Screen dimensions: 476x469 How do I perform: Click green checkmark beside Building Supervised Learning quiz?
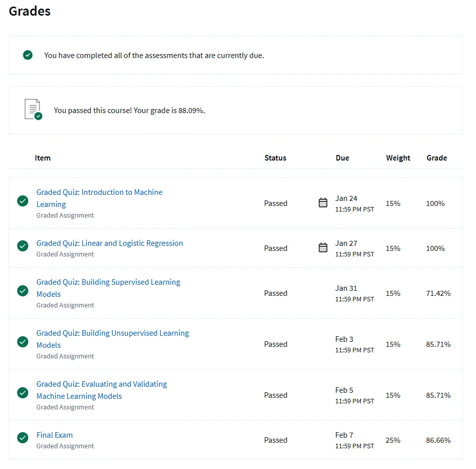pos(23,291)
